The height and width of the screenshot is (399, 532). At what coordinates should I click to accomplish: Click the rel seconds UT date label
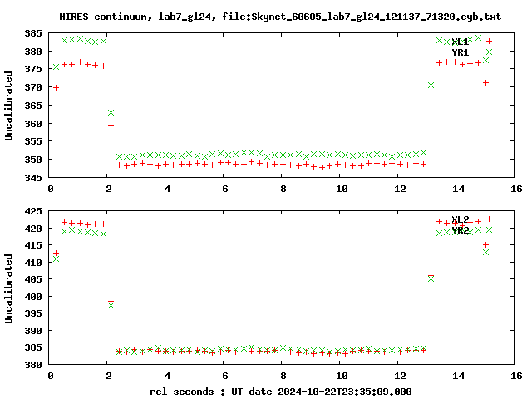pyautogui.click(x=281, y=392)
